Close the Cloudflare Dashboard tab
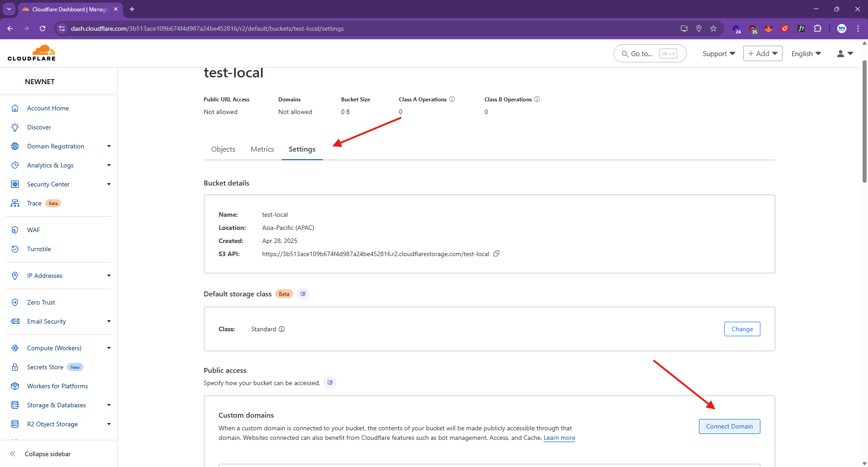The height and width of the screenshot is (467, 868). tap(116, 9)
